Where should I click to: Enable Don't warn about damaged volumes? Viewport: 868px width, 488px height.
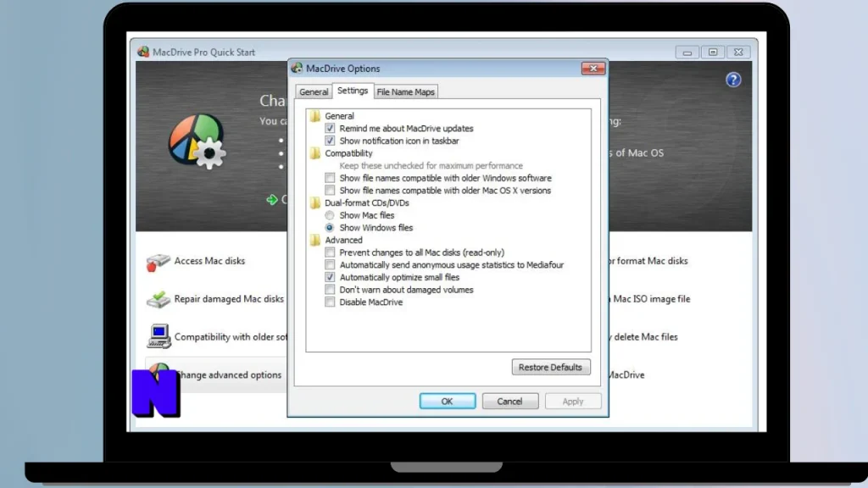(330, 290)
